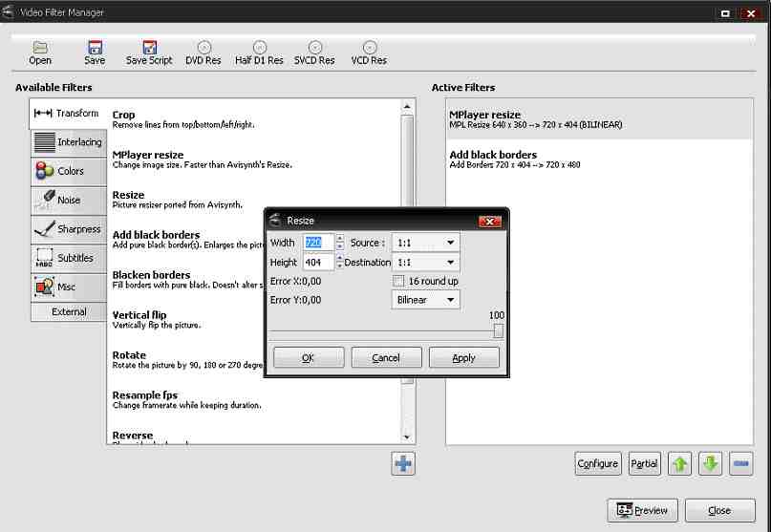This screenshot has width=771, height=532.
Task: Open the External filter category
Action: pos(69,312)
